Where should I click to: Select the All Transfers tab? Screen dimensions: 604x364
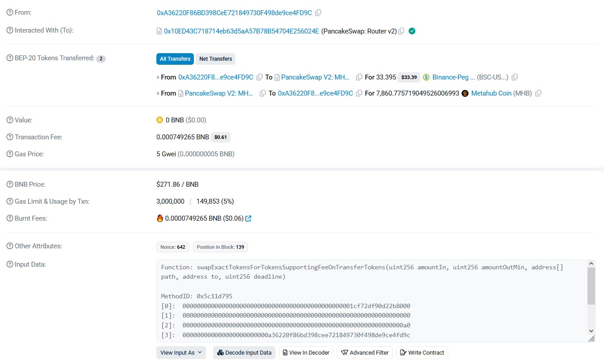175,59
